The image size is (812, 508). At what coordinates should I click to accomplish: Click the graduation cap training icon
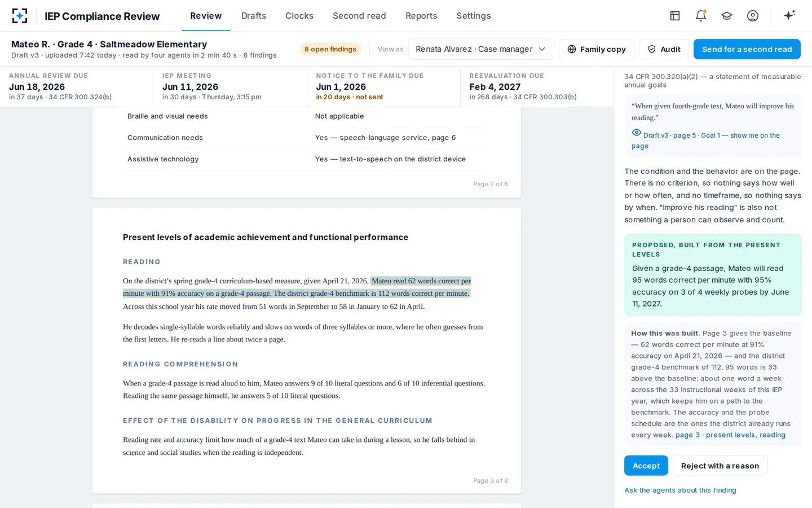[727, 16]
